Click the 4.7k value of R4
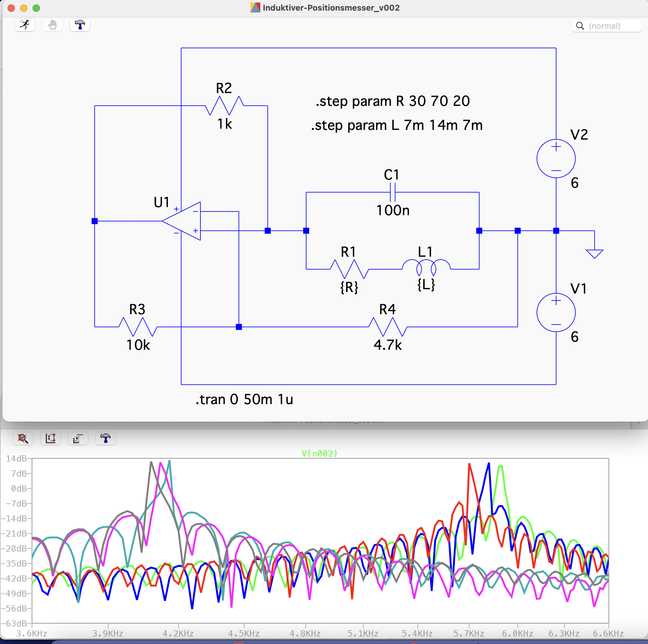 (388, 345)
